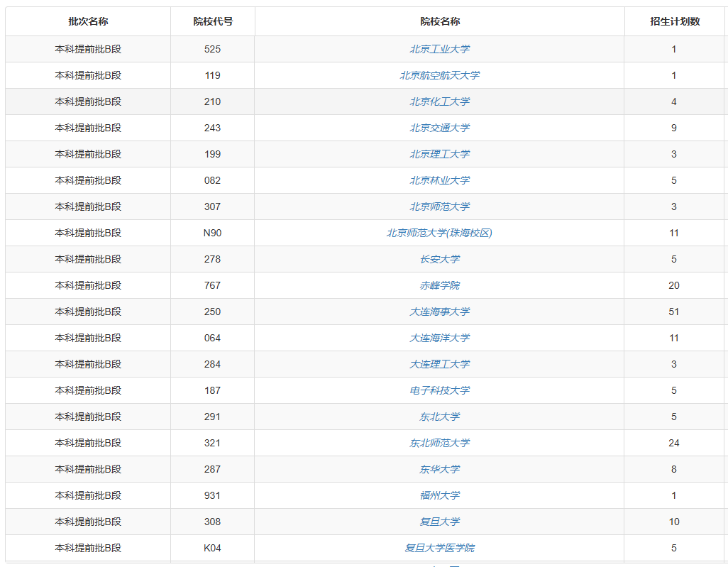Select school code 767 cell
The width and height of the screenshot is (728, 567).
[213, 285]
